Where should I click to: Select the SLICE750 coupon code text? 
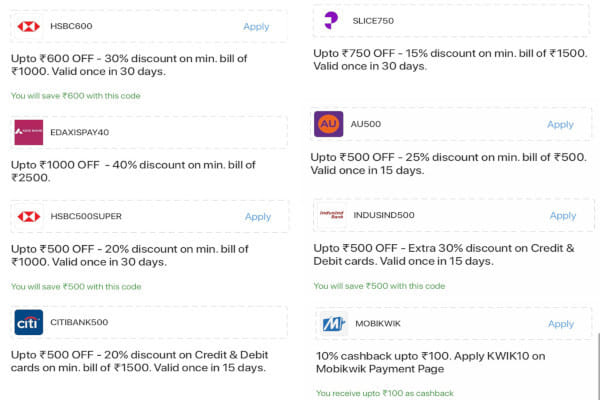[x=373, y=21]
